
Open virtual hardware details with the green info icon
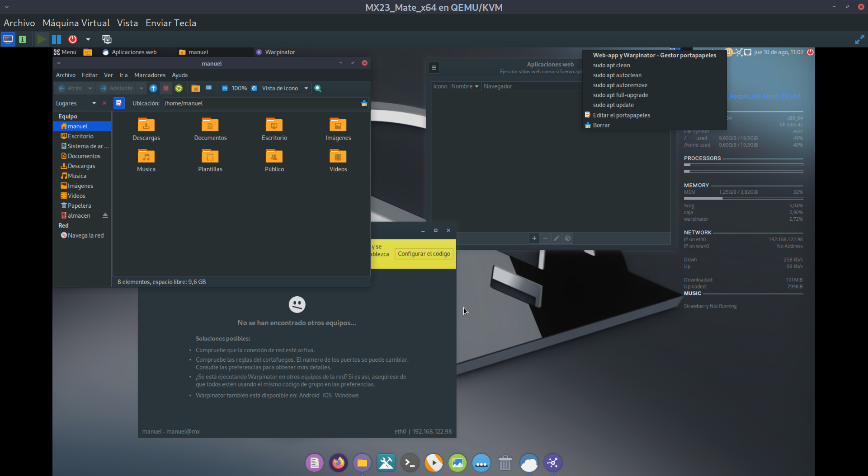click(x=23, y=39)
